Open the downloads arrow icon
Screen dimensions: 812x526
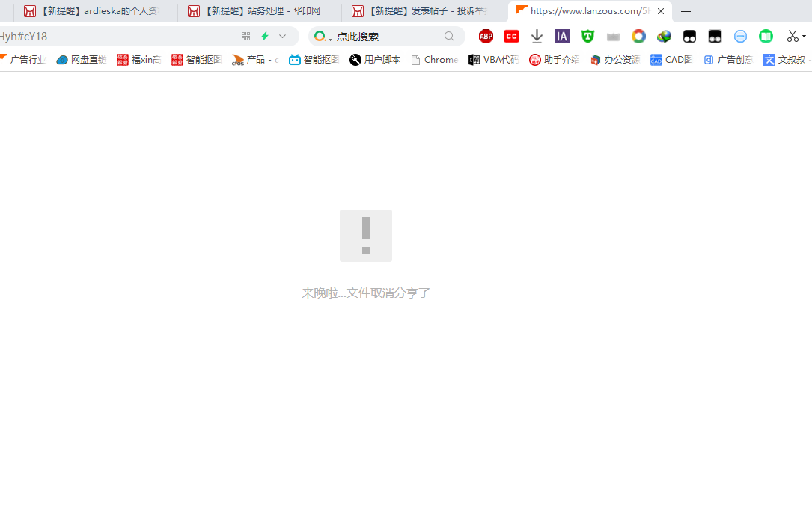(537, 36)
